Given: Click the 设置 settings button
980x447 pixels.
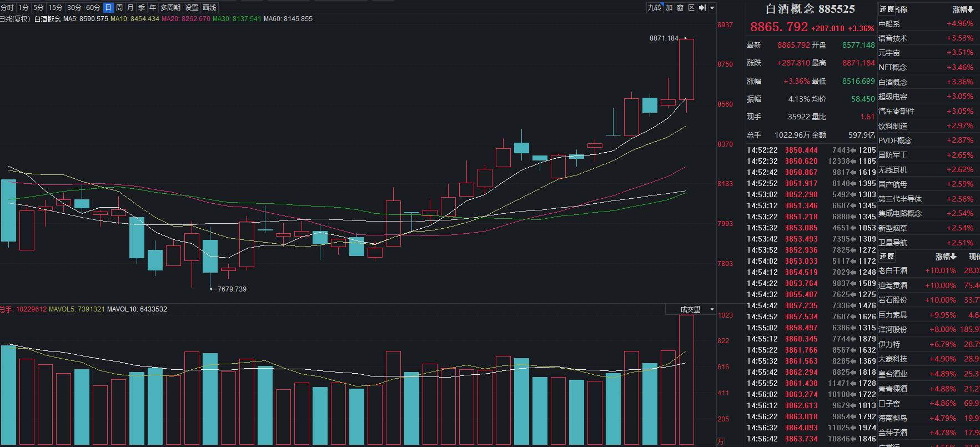Looking at the screenshot, I should [x=192, y=8].
